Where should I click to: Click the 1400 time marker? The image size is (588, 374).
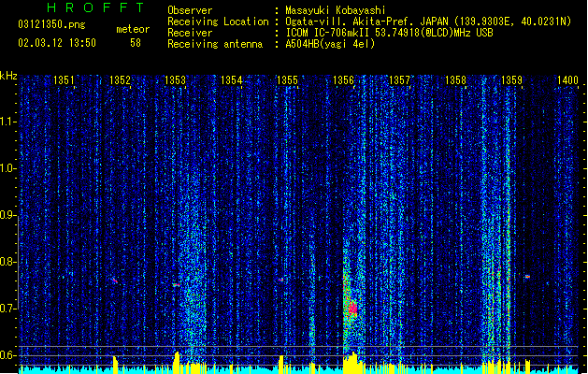point(567,80)
